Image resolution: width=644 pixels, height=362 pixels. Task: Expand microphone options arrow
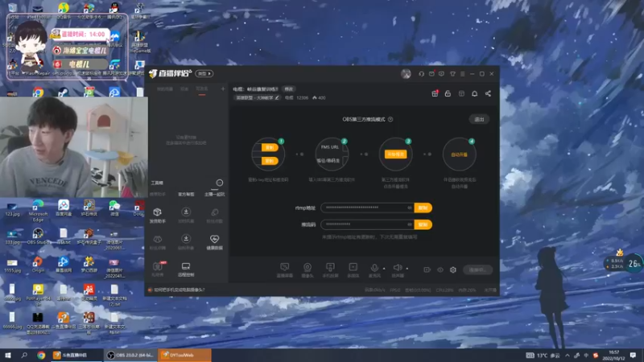384,269
